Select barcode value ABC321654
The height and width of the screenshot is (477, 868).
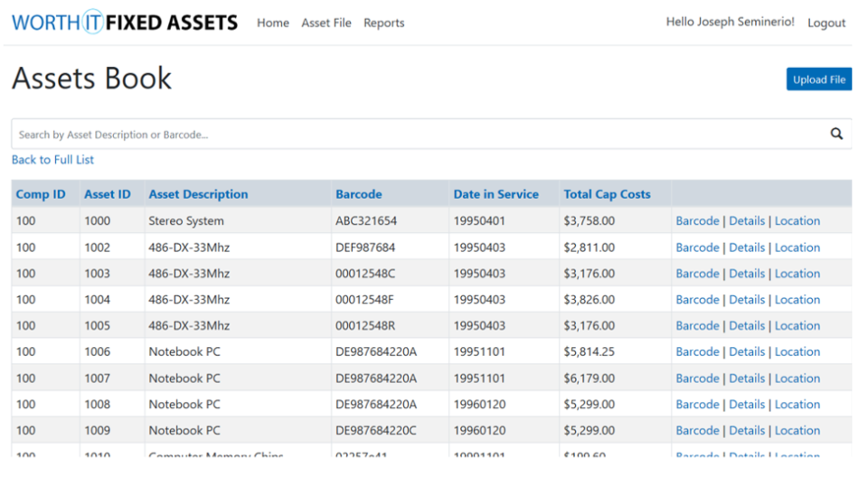point(366,220)
